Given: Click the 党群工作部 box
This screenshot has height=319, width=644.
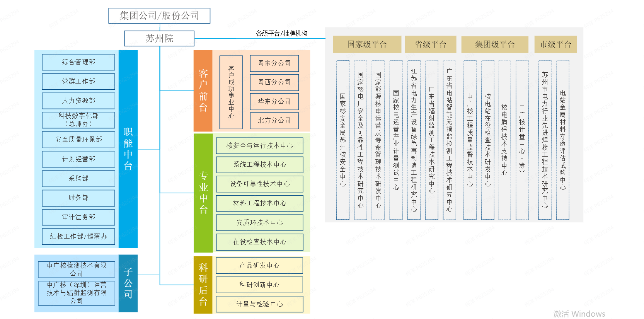Looking at the screenshot, I should click(x=78, y=82).
